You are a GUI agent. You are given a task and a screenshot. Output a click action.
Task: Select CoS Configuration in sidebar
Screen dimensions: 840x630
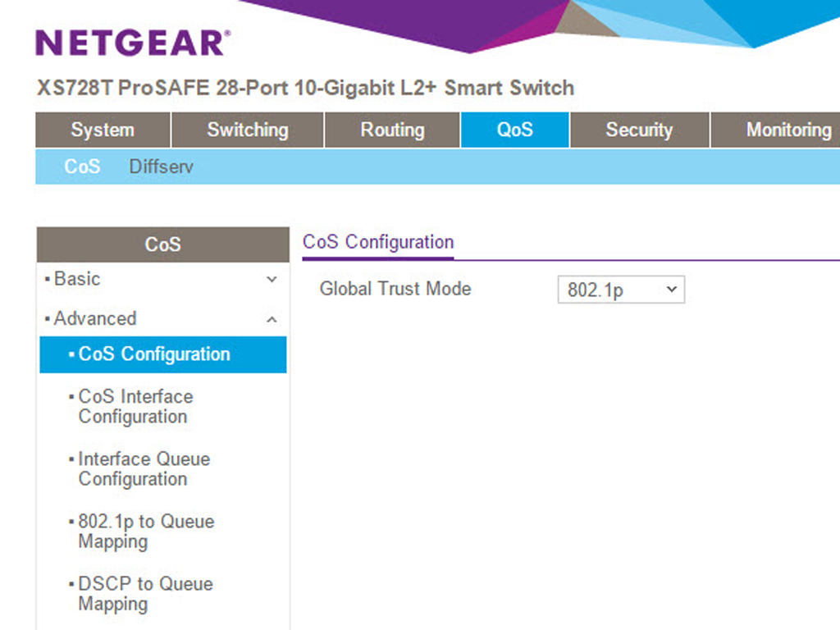point(163,354)
